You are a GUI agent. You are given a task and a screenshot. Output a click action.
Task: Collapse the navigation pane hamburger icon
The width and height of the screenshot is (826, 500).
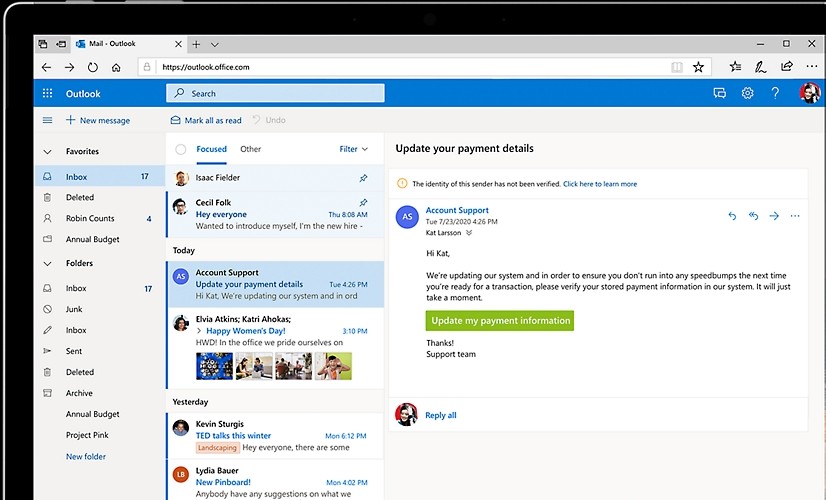pyautogui.click(x=47, y=120)
